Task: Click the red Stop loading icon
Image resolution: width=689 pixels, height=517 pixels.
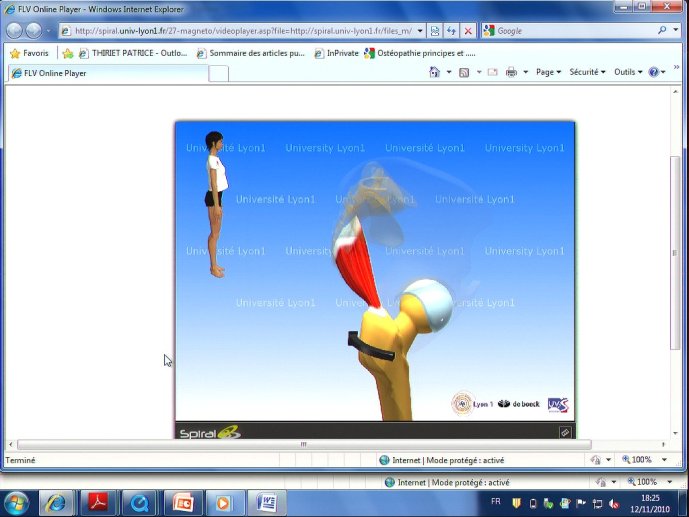Action: (468, 31)
